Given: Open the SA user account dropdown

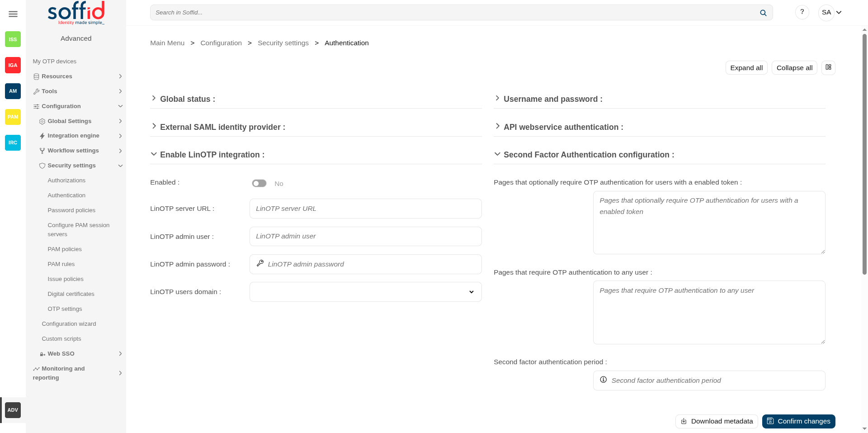Looking at the screenshot, I should [831, 13].
